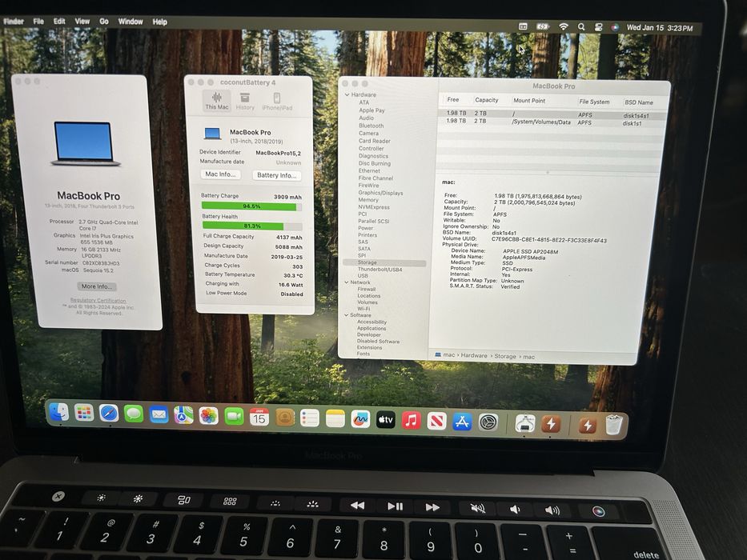Image resolution: width=747 pixels, height=560 pixels.
Task: Select Storage in the Hardware list
Action: pos(384,262)
